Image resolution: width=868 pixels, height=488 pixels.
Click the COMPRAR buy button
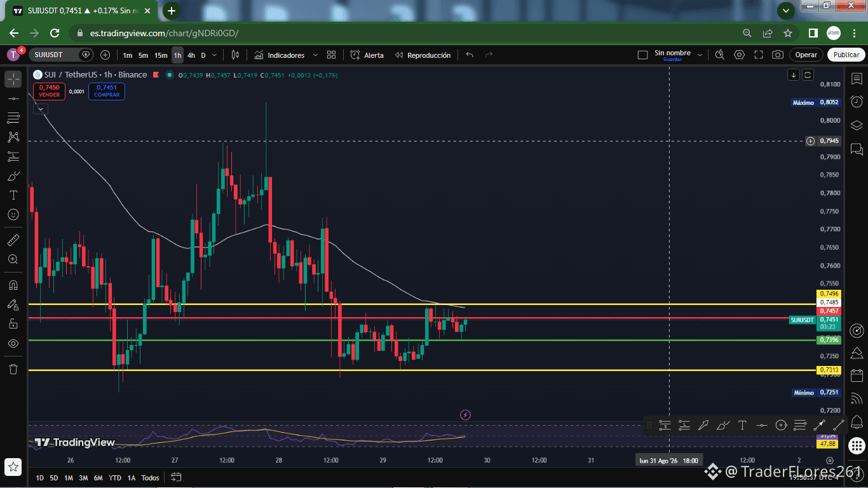107,91
